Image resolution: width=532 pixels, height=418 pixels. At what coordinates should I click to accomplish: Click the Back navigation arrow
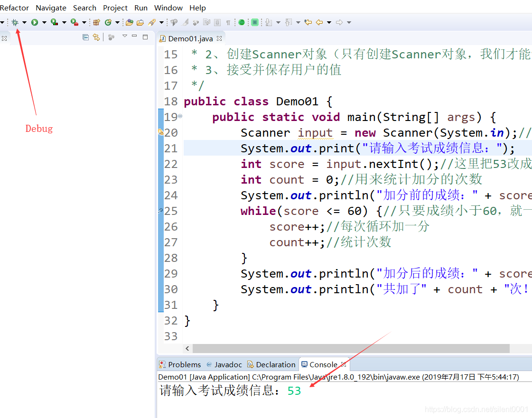tap(319, 22)
